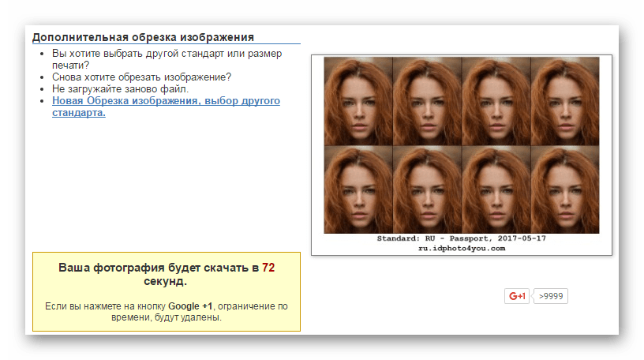Click the Google +1 button
The width and height of the screenshot is (644, 360).
point(518,296)
